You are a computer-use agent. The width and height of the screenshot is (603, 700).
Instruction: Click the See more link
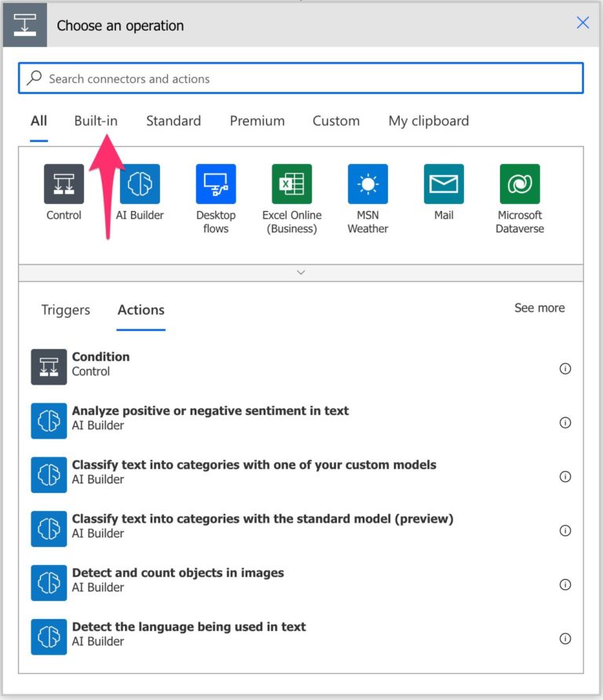[539, 308]
